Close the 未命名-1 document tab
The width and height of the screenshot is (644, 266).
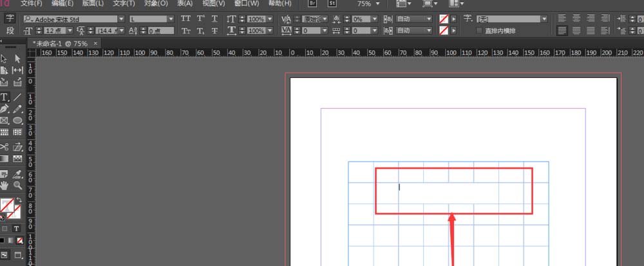95,42
